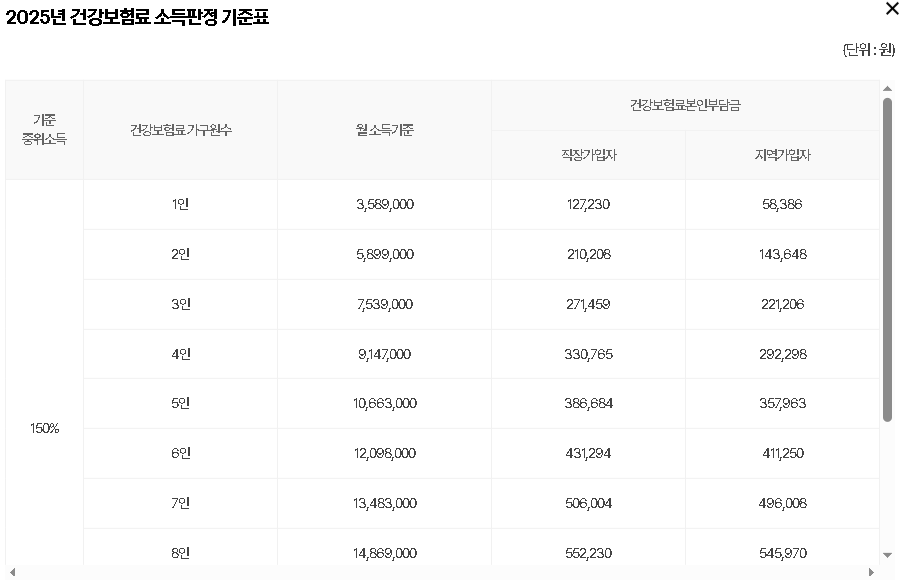908x586 pixels.
Task: Select the 4인 household row label
Action: 180,353
